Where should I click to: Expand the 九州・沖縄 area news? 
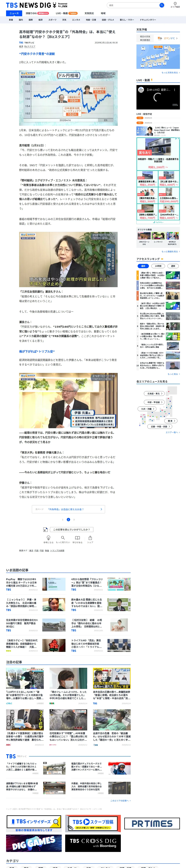(x=147, y=409)
